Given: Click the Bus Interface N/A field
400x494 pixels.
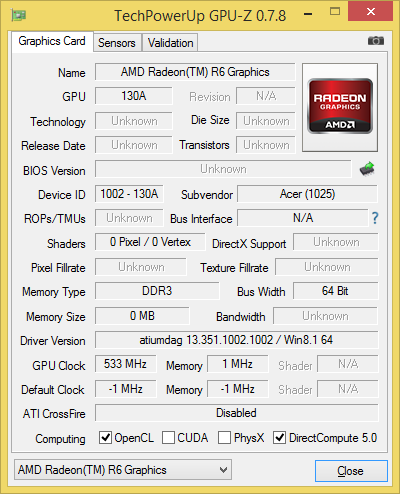Looking at the screenshot, I should 303,218.
